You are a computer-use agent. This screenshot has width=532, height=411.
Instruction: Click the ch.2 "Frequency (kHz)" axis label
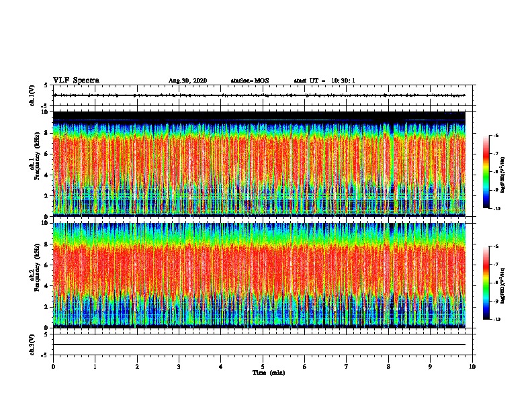click(37, 267)
